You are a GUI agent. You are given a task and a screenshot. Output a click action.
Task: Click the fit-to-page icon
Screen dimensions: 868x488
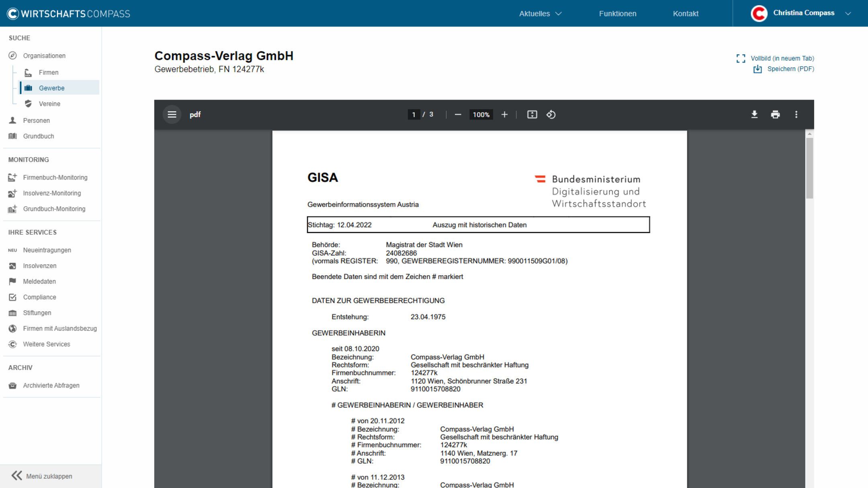tap(531, 114)
